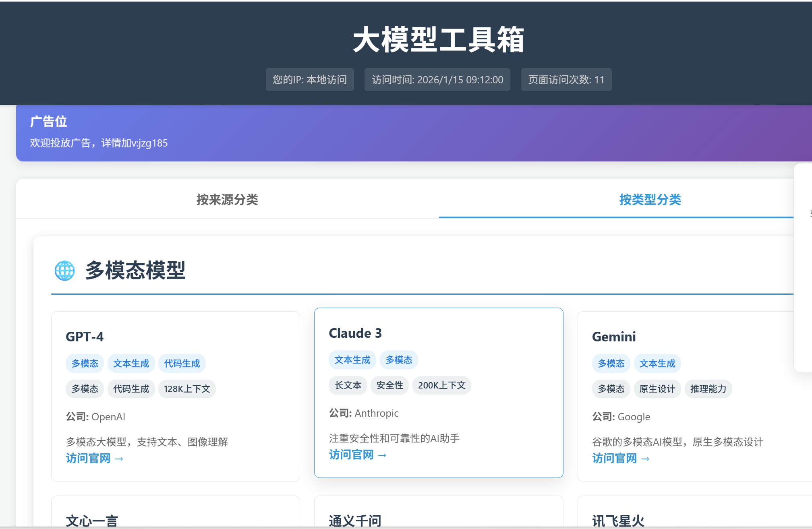Screen dimensions: 812x529
Task: Select the 按类型分类 tab
Action: coord(650,199)
